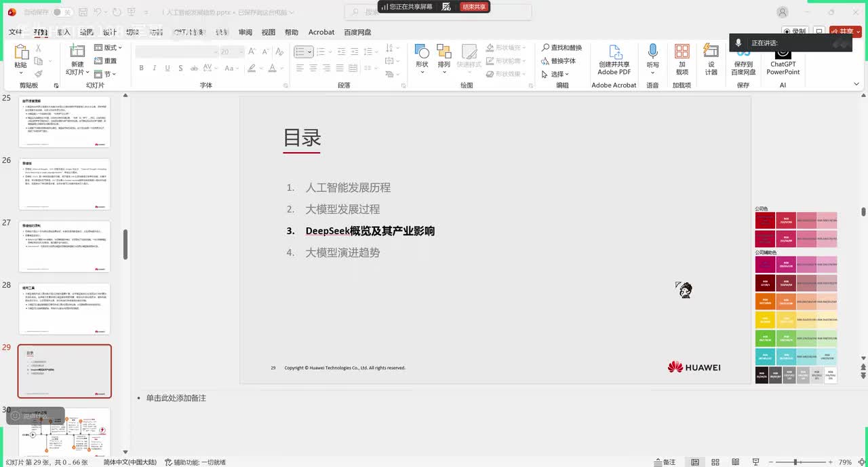Open the Shapes (形状) gallery icon

point(422,52)
